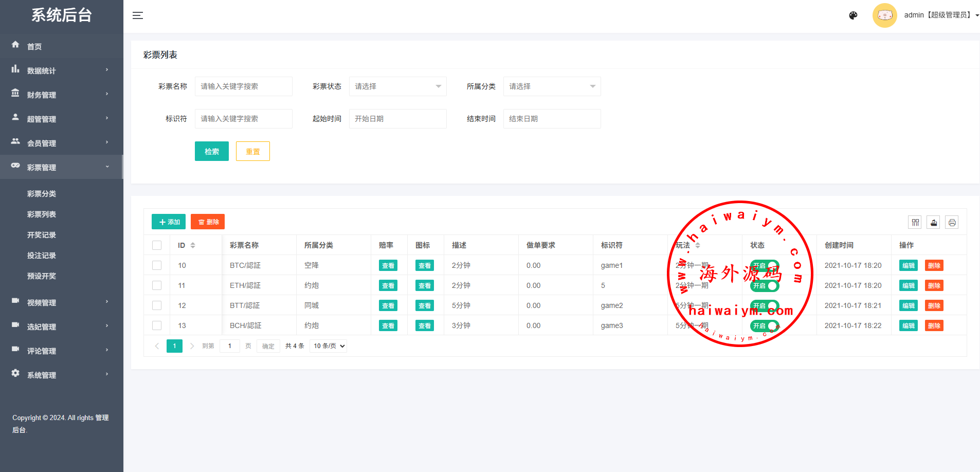Open the theme color palette icon
980x472 pixels.
tap(853, 15)
